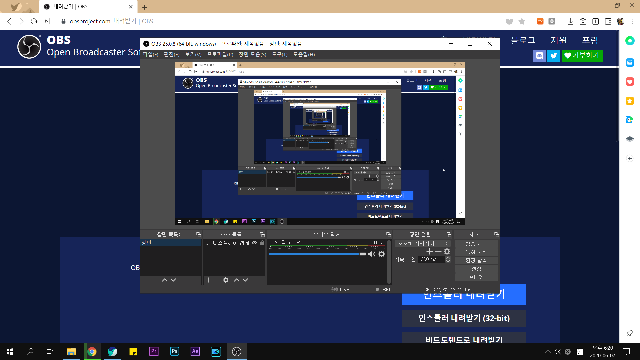Screen dimensions: 640x360
Task: Reload the page with the browser refresh icon
Action: tap(34, 21)
